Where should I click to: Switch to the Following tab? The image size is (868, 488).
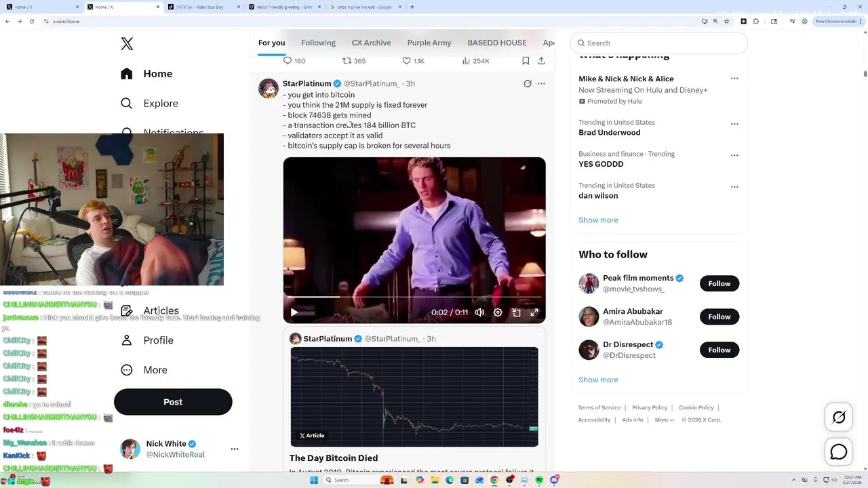(x=318, y=43)
